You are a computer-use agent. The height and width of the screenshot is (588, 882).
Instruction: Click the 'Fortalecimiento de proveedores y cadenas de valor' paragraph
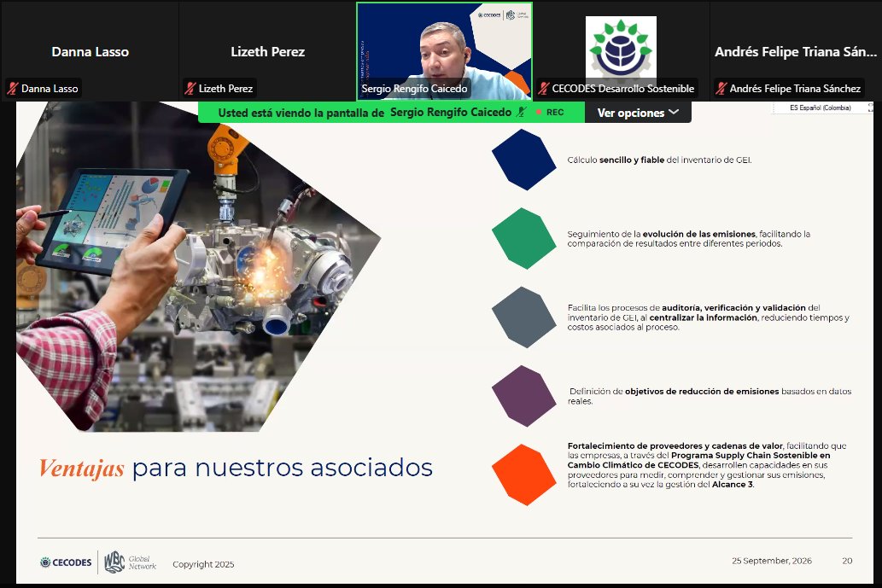(x=707, y=465)
